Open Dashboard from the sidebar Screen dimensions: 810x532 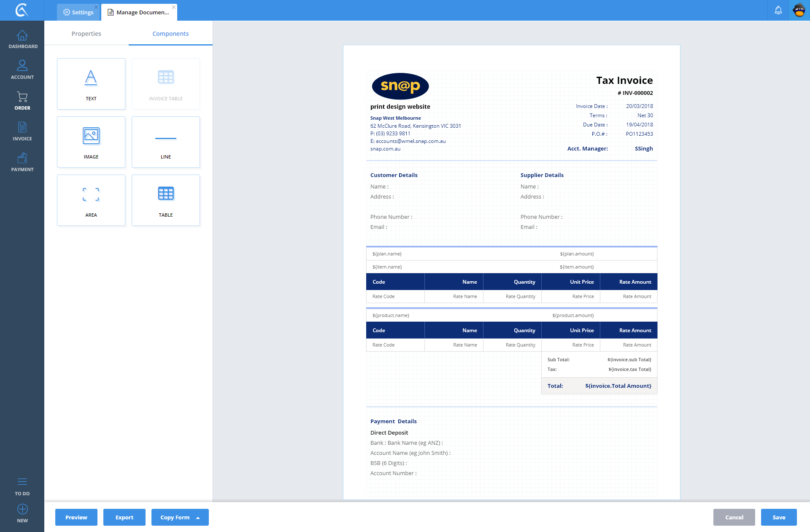[x=22, y=39]
